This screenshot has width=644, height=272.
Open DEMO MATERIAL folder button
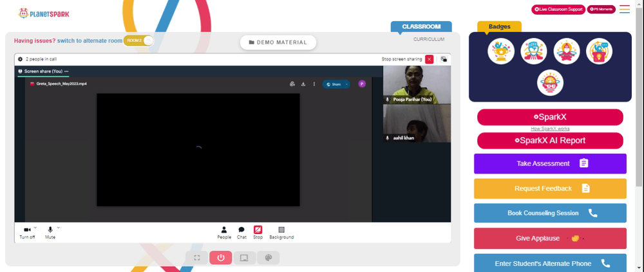(278, 42)
